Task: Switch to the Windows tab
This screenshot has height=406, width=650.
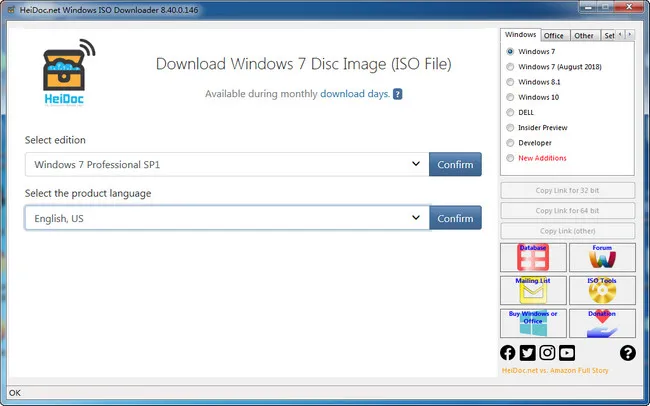Action: (x=520, y=35)
